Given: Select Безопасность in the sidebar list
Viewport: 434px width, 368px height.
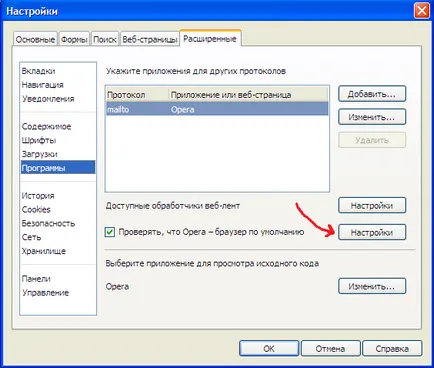Looking at the screenshot, I should (48, 223).
